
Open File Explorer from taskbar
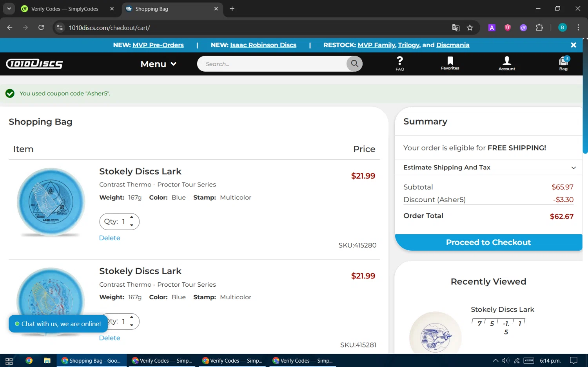(x=47, y=361)
